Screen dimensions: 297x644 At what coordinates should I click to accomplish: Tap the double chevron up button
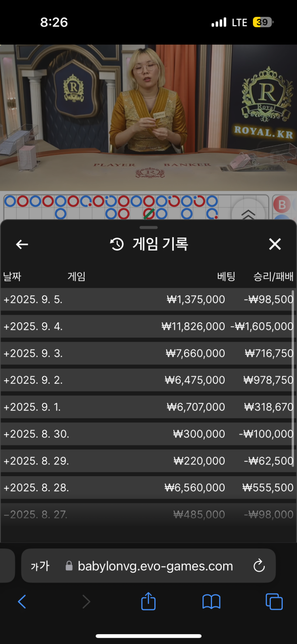pyautogui.click(x=248, y=214)
